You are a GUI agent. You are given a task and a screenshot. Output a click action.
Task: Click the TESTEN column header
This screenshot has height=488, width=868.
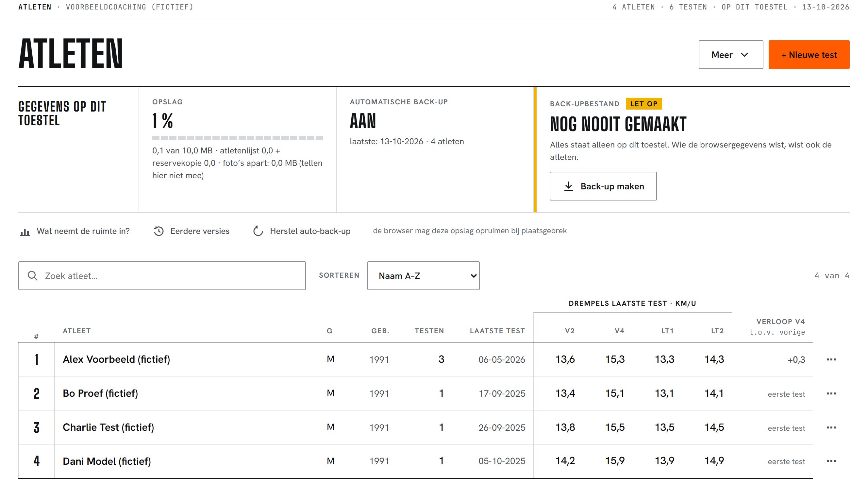click(x=429, y=331)
